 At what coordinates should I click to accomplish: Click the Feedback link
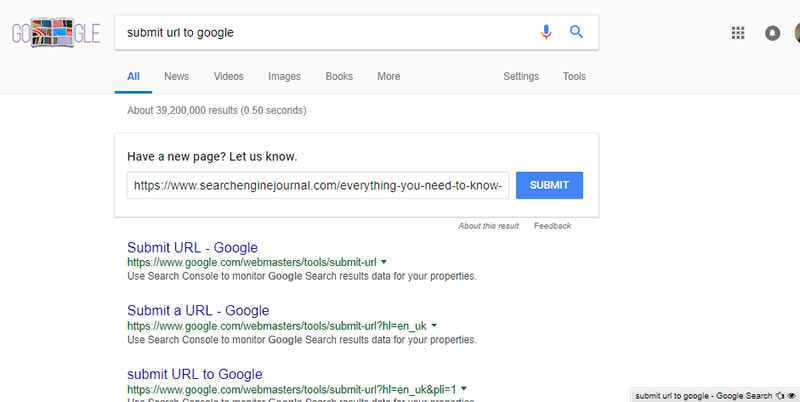coord(552,226)
